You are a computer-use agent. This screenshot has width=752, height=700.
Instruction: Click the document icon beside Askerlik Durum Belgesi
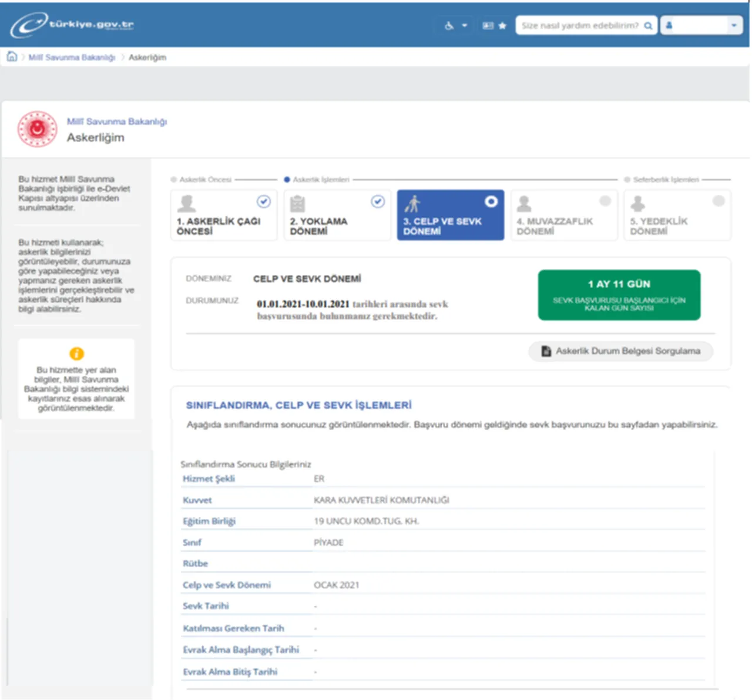coord(546,351)
